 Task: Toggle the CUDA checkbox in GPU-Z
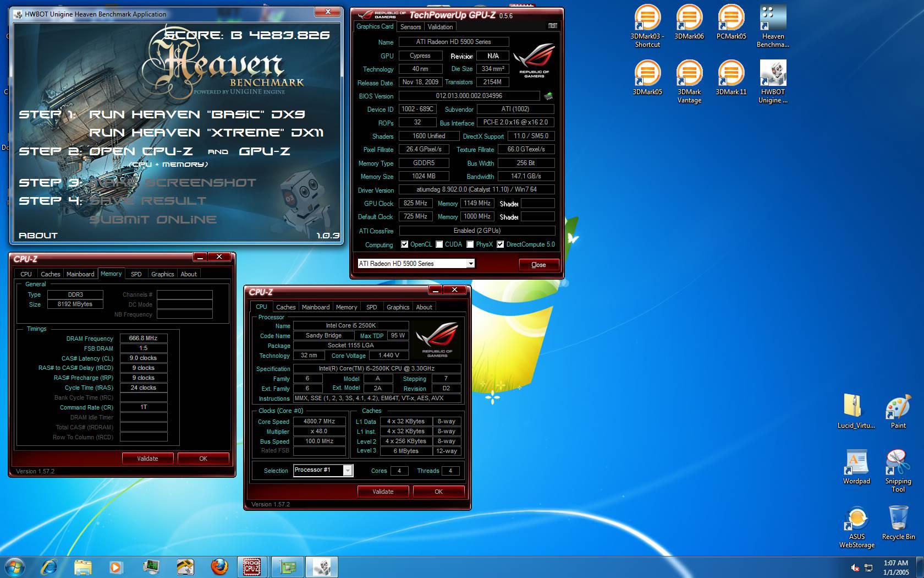[439, 244]
